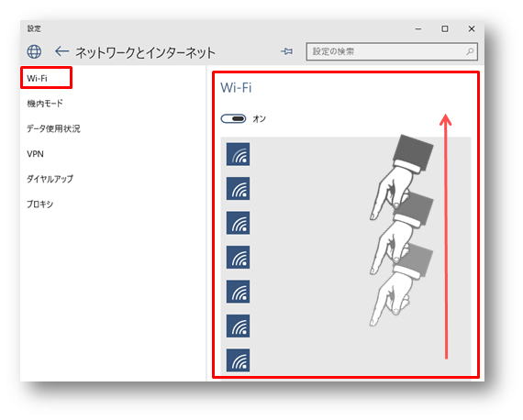The image size is (523, 420).
Task: Select the sixth Wi-Fi network icon
Action: (x=238, y=326)
